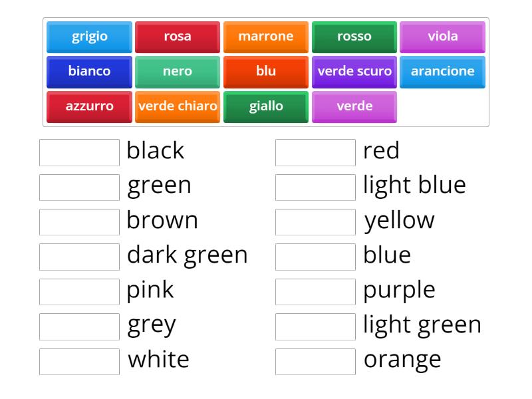Click the answer box beside 'red'
This screenshot has height=399, width=532.
pyautogui.click(x=315, y=152)
